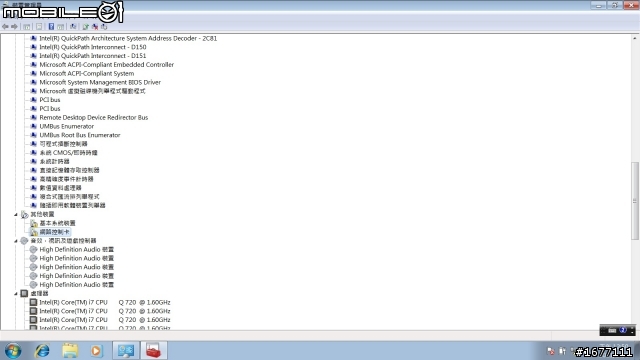Open Windows Explorer folder taskbar icon

click(x=70, y=351)
